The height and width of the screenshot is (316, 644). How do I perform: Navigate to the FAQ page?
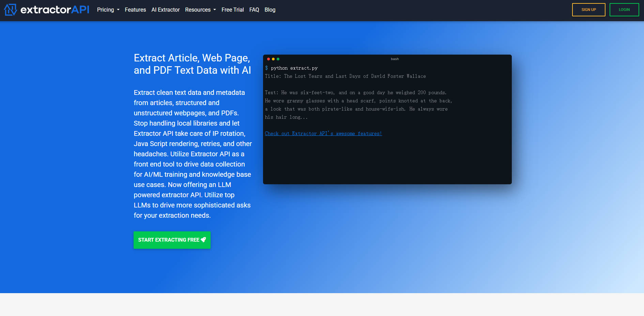[x=254, y=10]
